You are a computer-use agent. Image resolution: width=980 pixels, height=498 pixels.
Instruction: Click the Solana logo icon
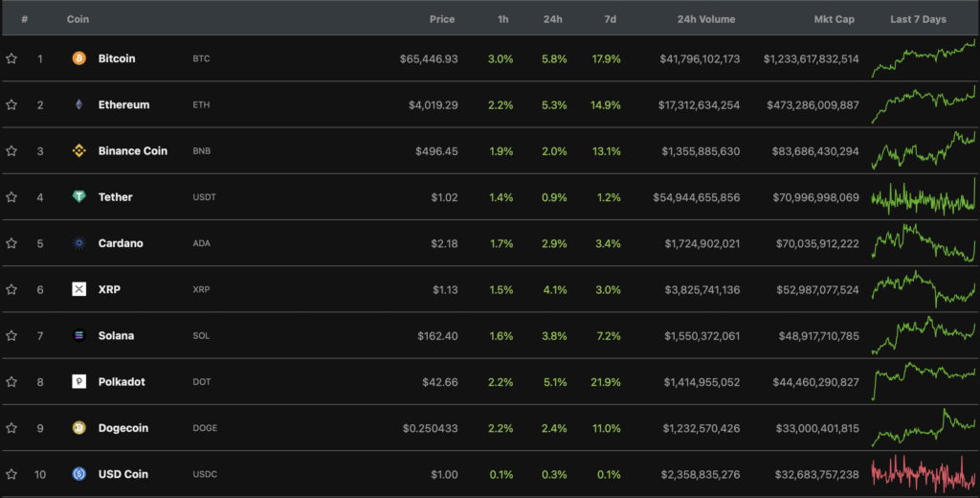pyautogui.click(x=78, y=335)
